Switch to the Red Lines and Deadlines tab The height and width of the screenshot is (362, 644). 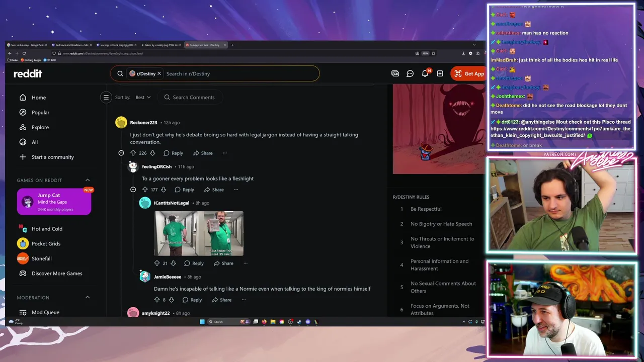click(71, 45)
